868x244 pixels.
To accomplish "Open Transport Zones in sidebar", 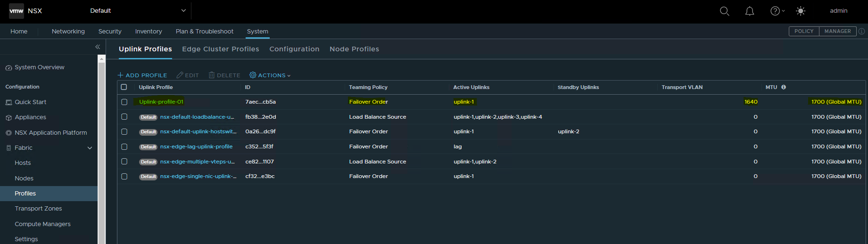I will click(38, 209).
